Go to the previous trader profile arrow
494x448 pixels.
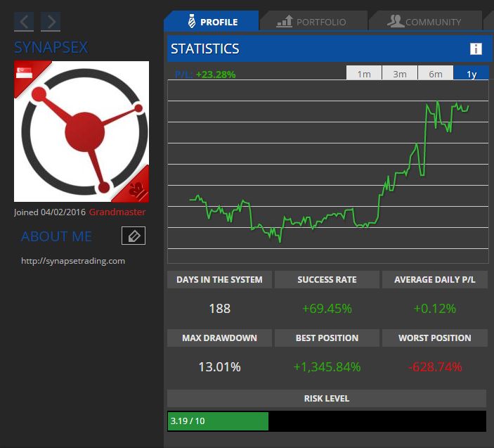[24, 22]
